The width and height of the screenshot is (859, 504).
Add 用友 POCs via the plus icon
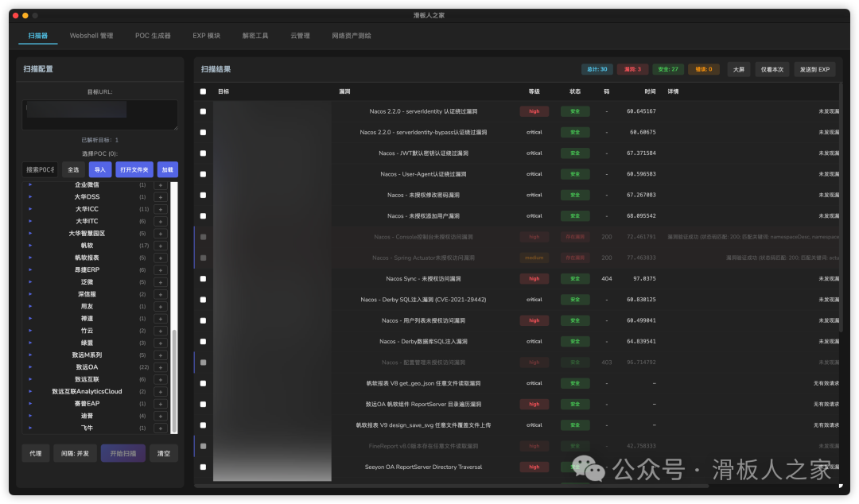pyautogui.click(x=161, y=307)
